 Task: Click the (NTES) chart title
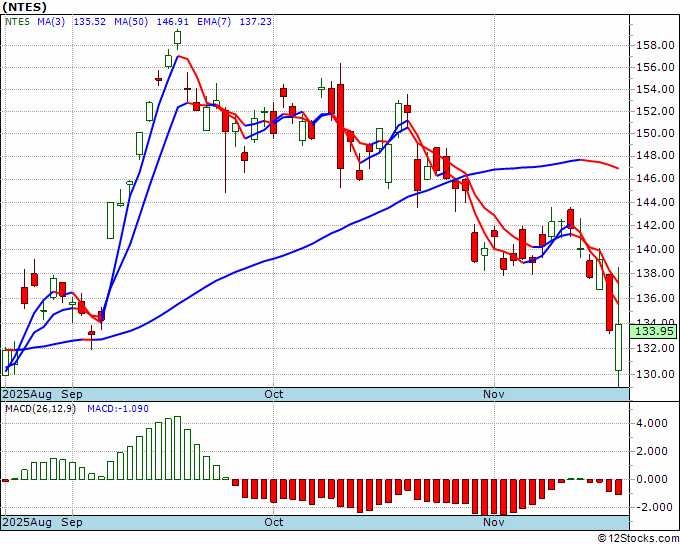point(24,7)
